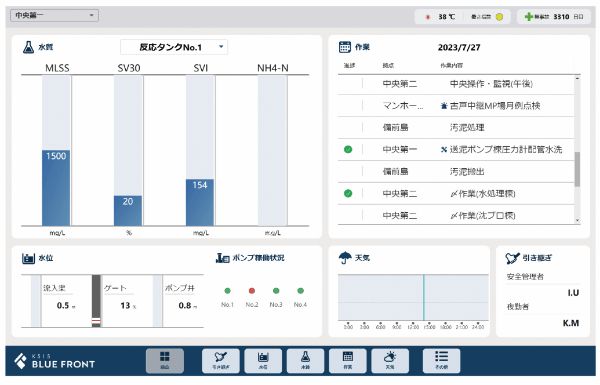Open the overview grid tab in bottom bar

165,361
